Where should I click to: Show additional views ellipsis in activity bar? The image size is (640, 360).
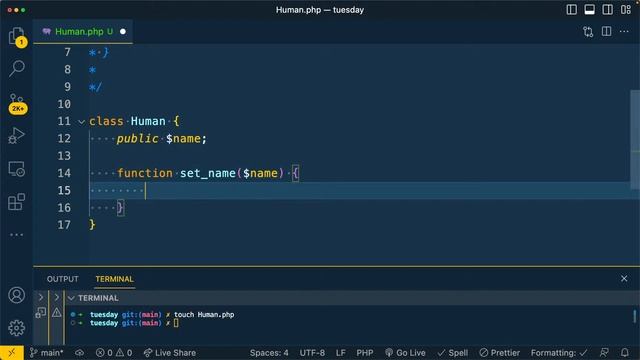pos(16,235)
